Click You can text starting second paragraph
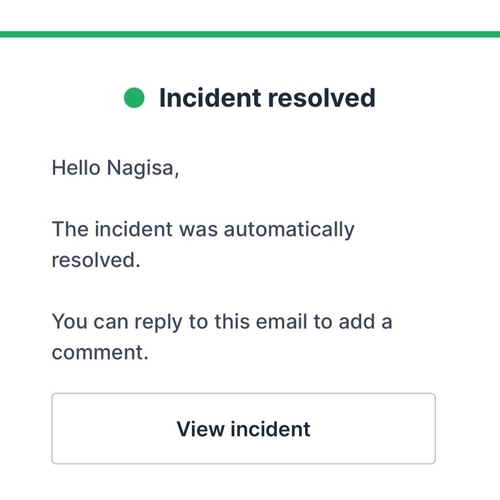Viewport: 500px width, 500px height. coord(90,322)
